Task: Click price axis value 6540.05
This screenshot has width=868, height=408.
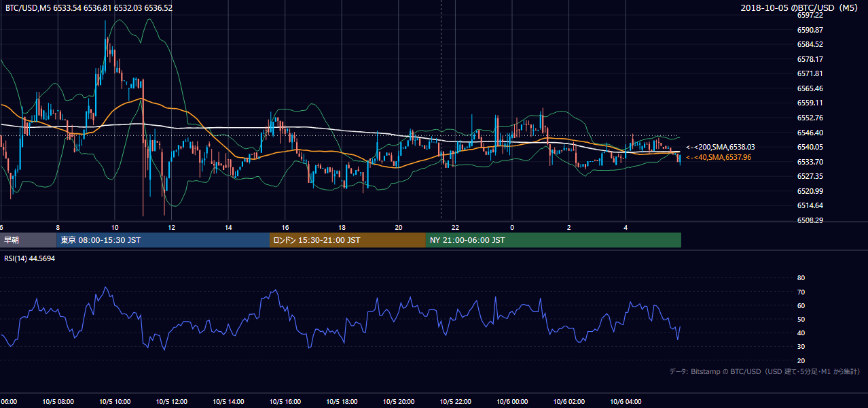Action: coord(810,147)
